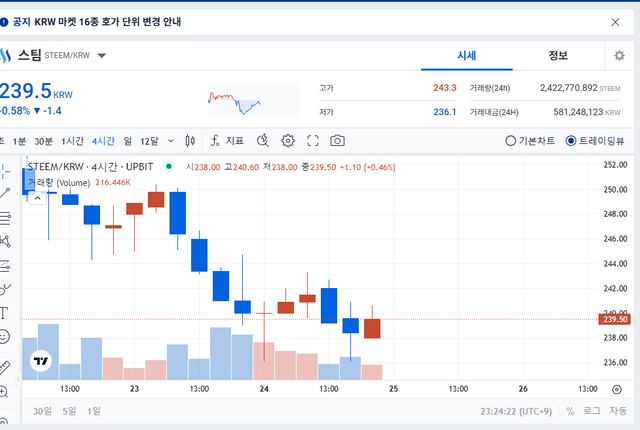Click the 24h volume 2,422,770.892 value
The width and height of the screenshot is (640, 430).
tap(569, 88)
